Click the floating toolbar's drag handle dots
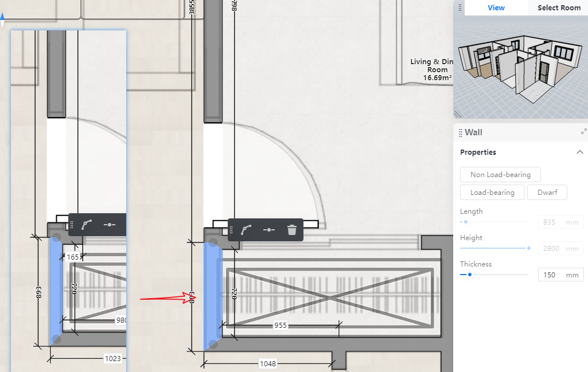 232,230
